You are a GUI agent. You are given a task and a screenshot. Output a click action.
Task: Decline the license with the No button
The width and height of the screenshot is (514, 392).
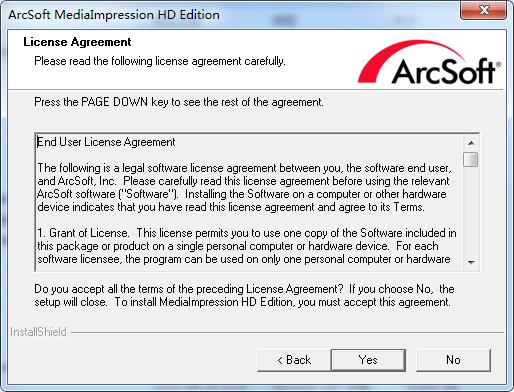[x=453, y=360]
